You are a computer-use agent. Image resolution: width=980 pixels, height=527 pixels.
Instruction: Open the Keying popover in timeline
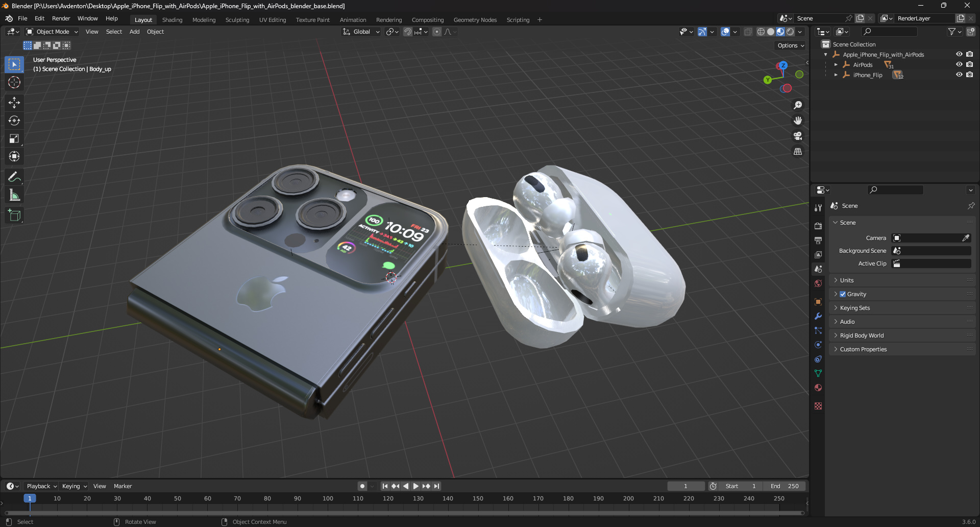point(75,486)
